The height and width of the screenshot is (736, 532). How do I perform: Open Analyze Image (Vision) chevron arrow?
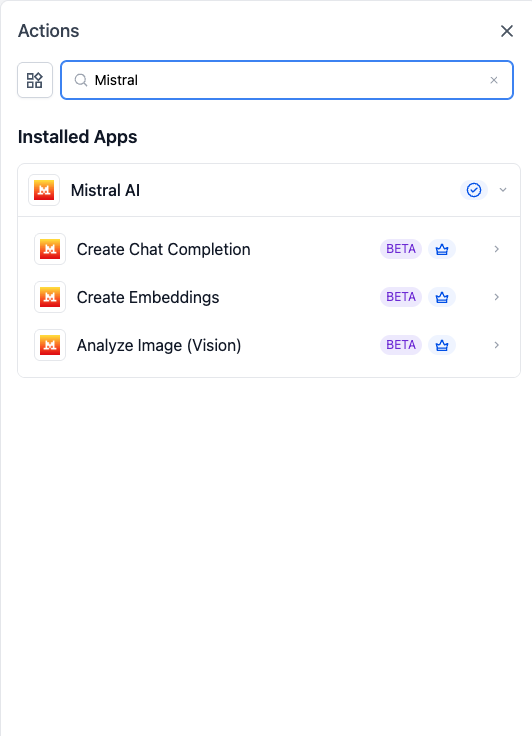tap(496, 345)
